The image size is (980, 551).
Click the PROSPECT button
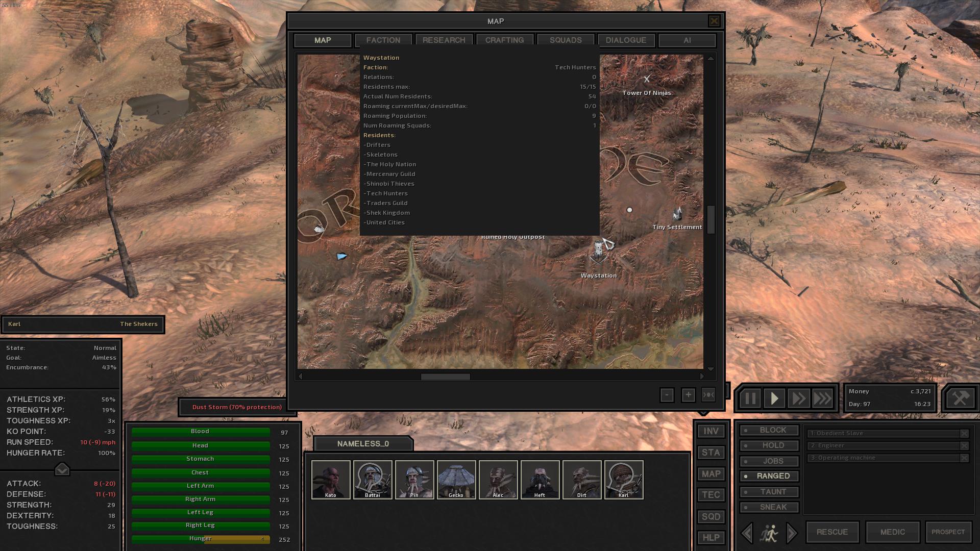[x=948, y=532]
